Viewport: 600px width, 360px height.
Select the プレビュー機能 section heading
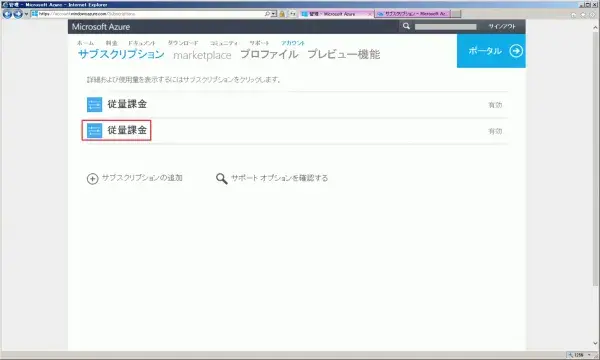pyautogui.click(x=344, y=54)
